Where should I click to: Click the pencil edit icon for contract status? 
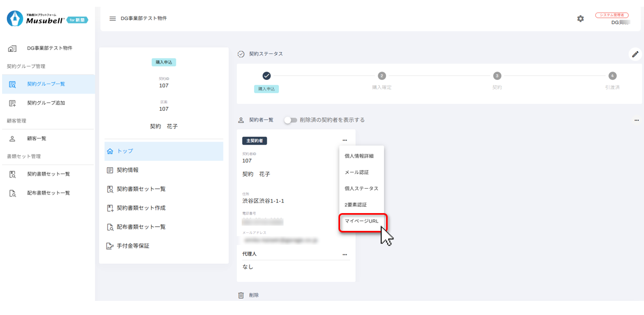pos(635,54)
